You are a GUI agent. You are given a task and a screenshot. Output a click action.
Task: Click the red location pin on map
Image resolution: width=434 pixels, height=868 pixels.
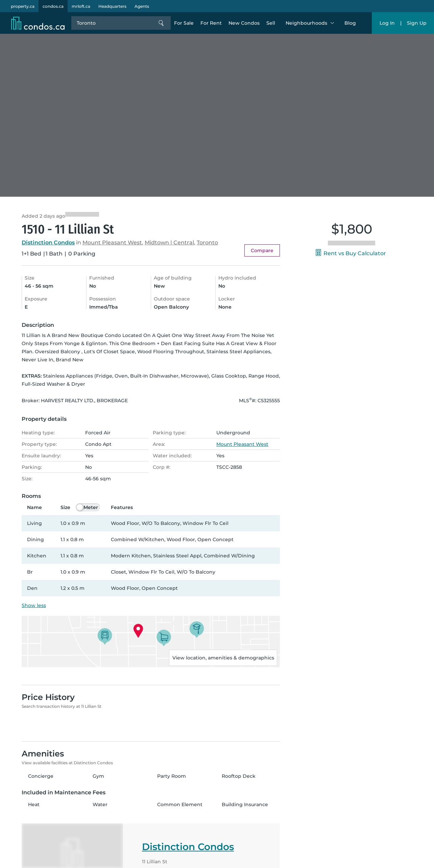coord(138,630)
